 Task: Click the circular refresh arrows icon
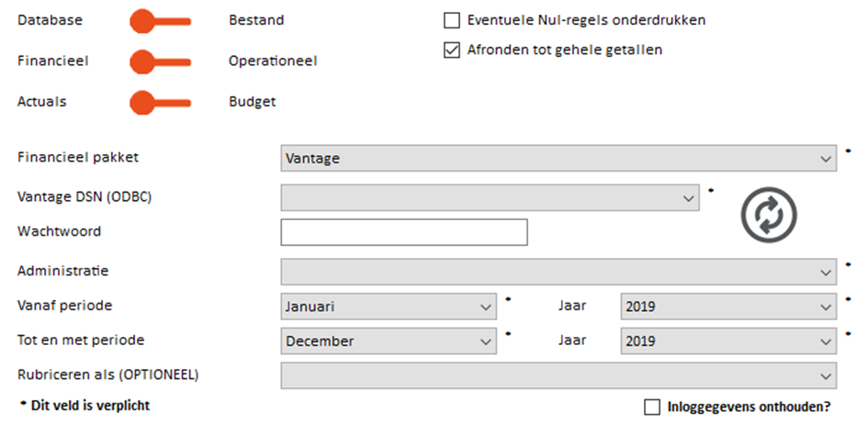(769, 215)
